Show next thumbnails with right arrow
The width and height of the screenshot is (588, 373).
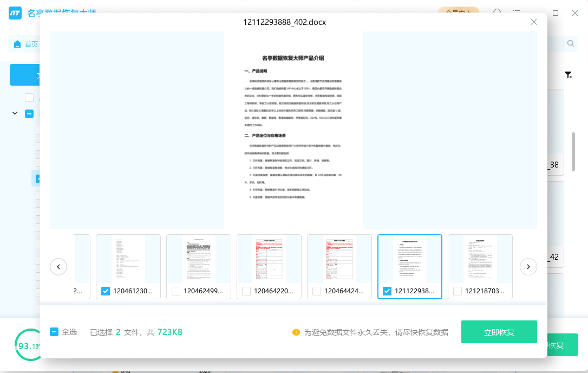[528, 267]
